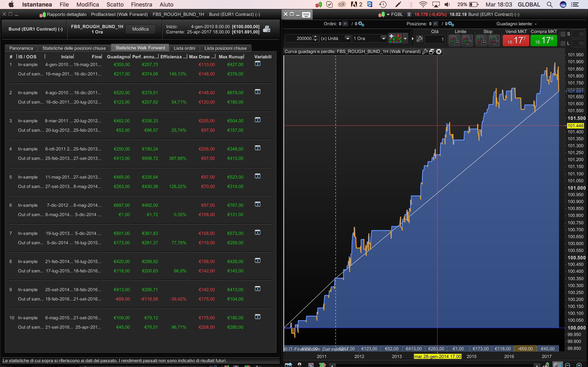Click the print report icon
Screen dimensions: 588x367
pos(267,29)
